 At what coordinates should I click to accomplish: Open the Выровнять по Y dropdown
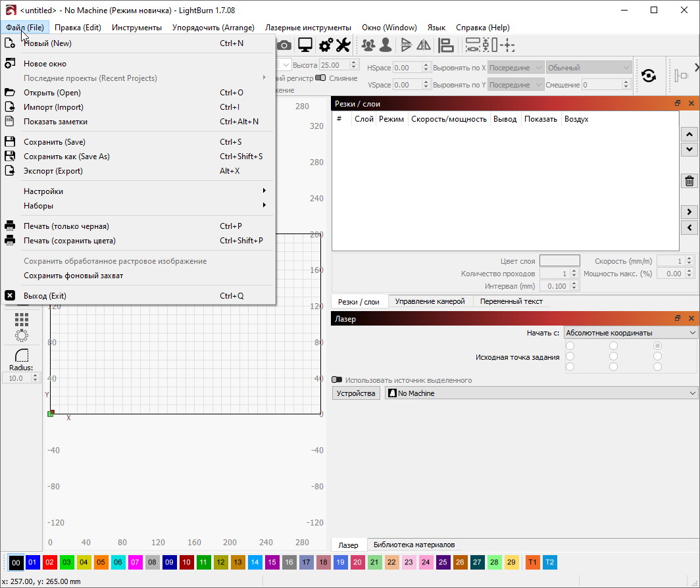(x=516, y=85)
